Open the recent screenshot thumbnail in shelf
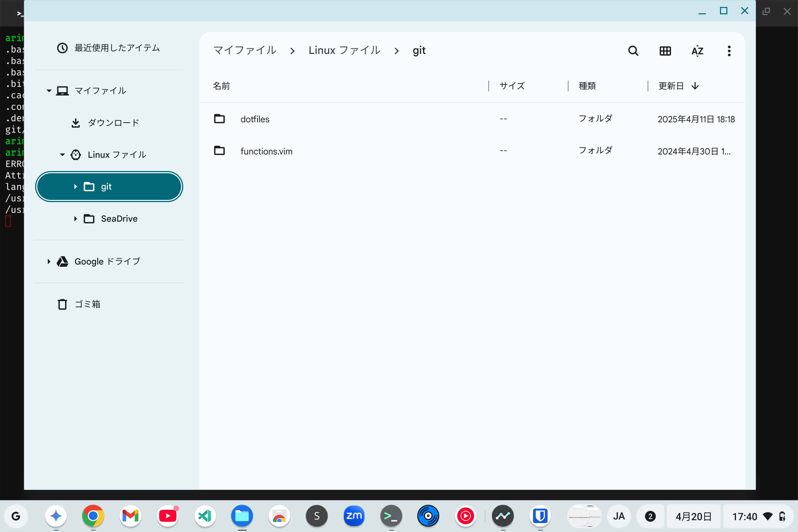Viewport: 798px width, 532px height. pyautogui.click(x=584, y=516)
